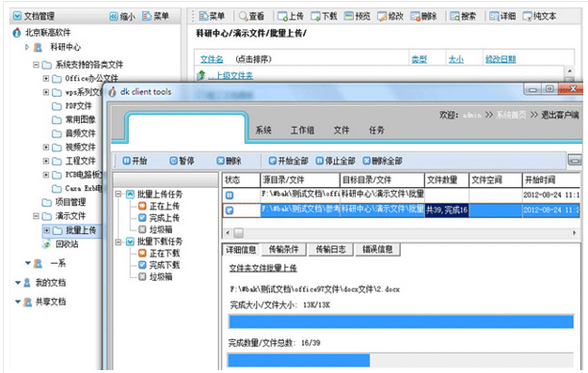Screen dimensions: 588x373
Task: Collapse the 系统支持的各类文件 folder
Action: point(36,65)
